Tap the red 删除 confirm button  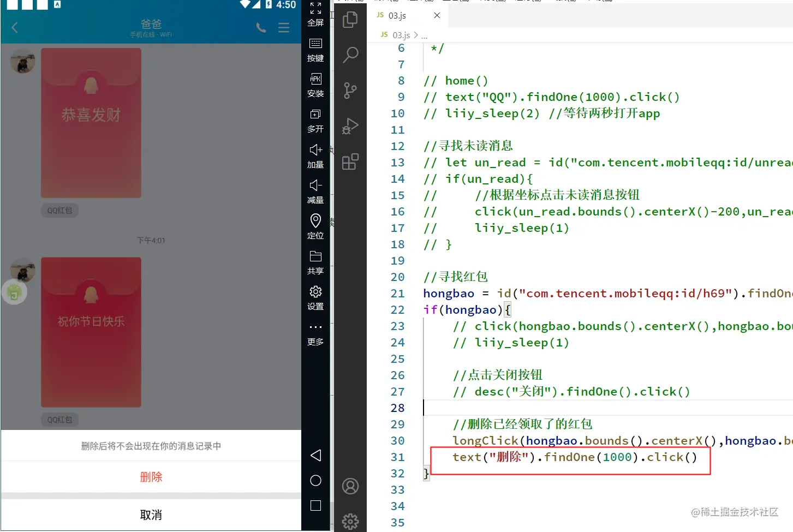point(151,477)
